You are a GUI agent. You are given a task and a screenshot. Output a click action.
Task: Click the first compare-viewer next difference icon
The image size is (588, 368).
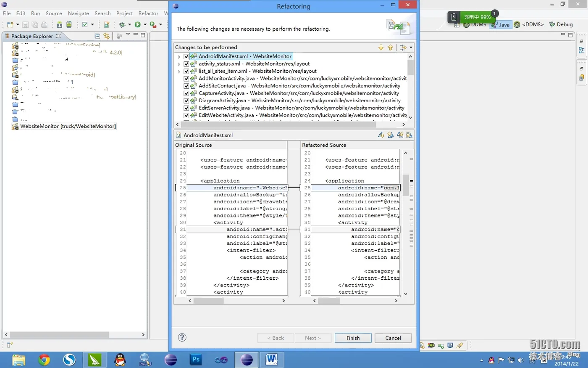[381, 135]
